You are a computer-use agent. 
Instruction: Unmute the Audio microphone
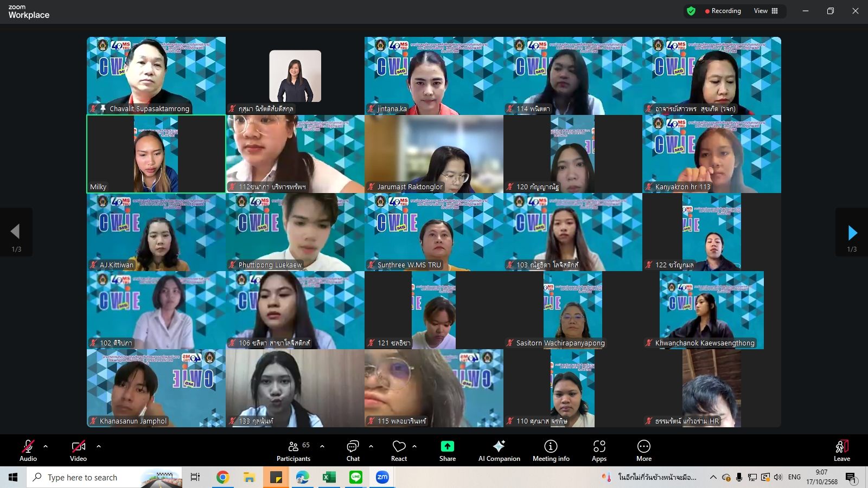tap(28, 451)
